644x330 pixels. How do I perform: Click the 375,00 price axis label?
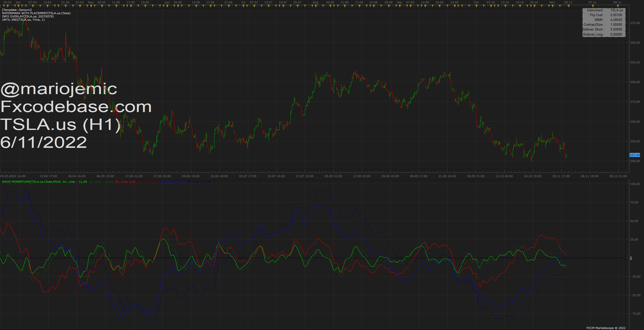635,23
